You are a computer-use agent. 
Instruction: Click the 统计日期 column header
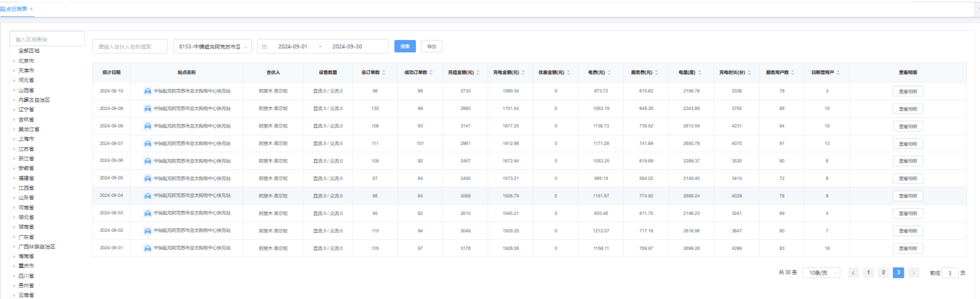pyautogui.click(x=111, y=73)
